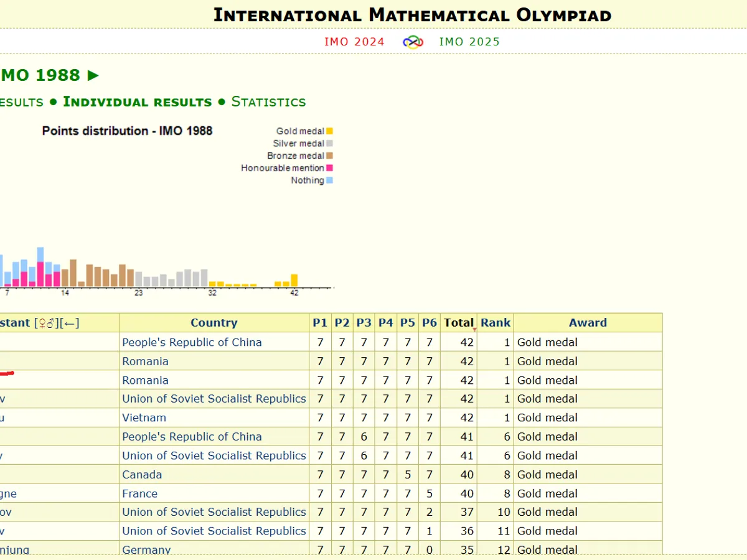The height and width of the screenshot is (560, 747).
Task: Sort table by Total column
Action: 459,323
